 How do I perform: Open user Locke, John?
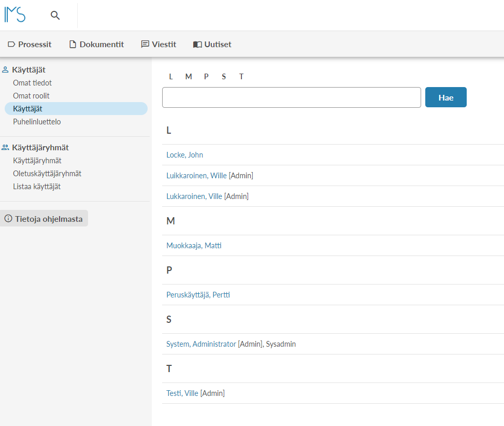click(x=184, y=155)
